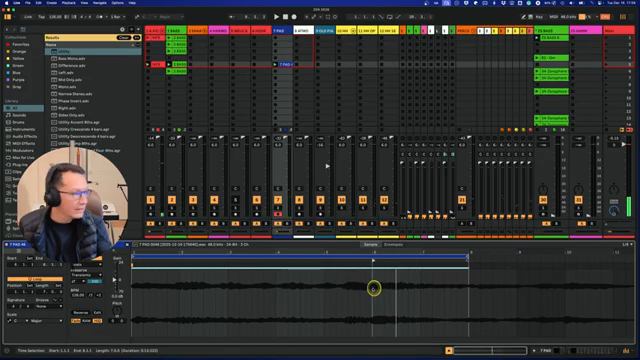Click the Arrangement Record button
Image resolution: width=640 pixels, height=360 pixels.
[x=294, y=17]
